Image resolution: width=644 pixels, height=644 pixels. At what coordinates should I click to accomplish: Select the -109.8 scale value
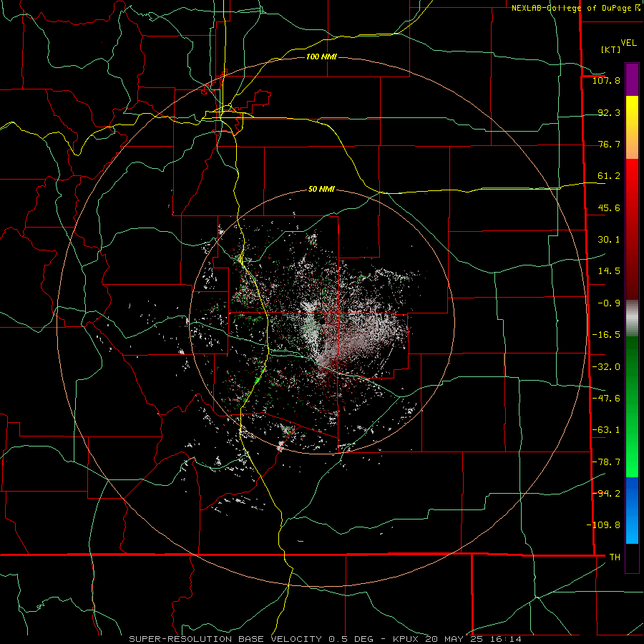[x=603, y=525]
